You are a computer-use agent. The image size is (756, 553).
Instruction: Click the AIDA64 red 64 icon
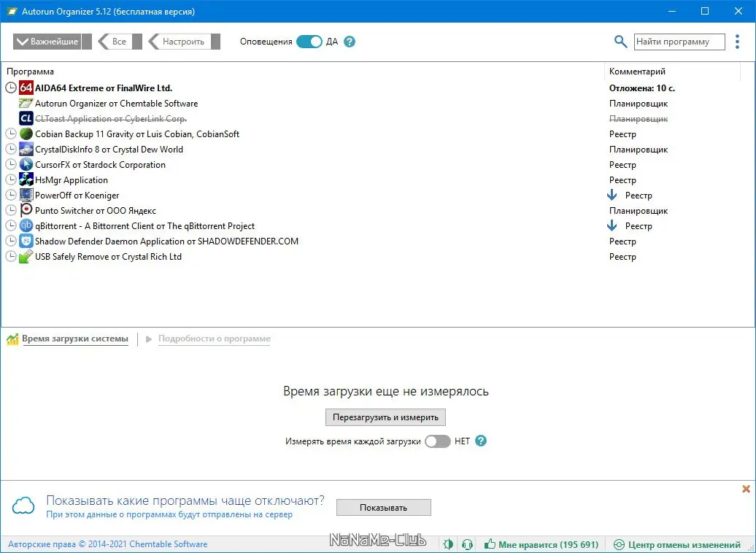(x=26, y=88)
